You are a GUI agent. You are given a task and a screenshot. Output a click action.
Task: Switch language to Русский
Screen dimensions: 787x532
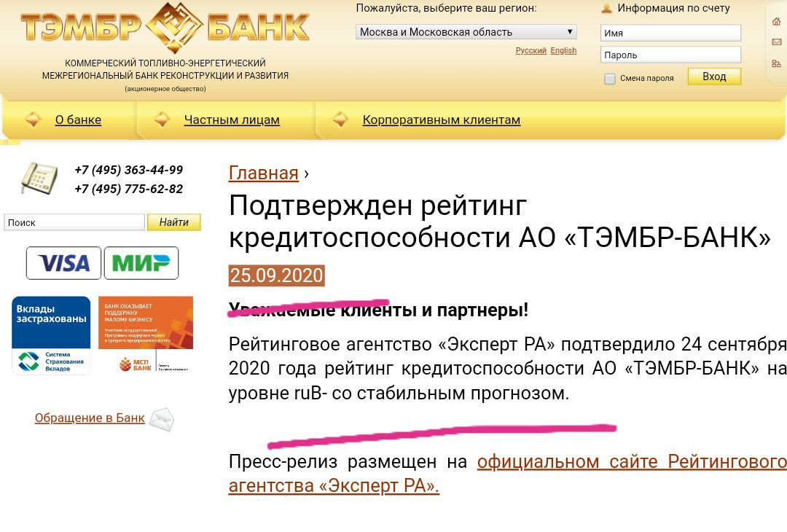pos(531,51)
